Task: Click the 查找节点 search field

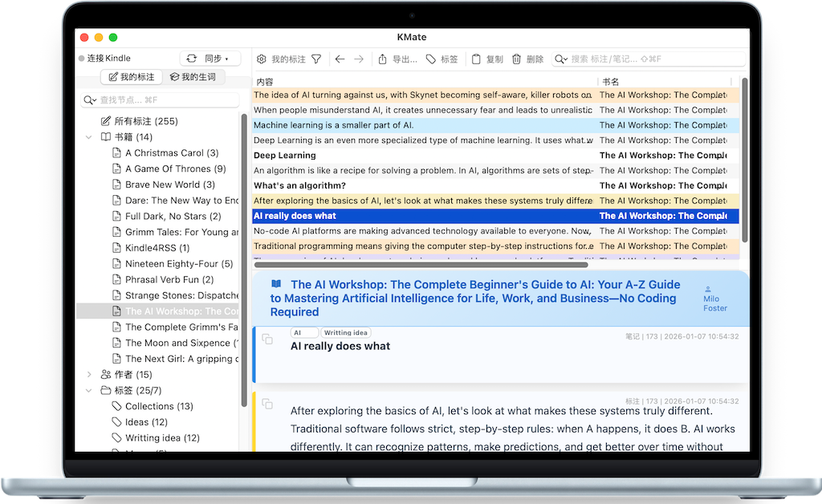Action: 165,100
